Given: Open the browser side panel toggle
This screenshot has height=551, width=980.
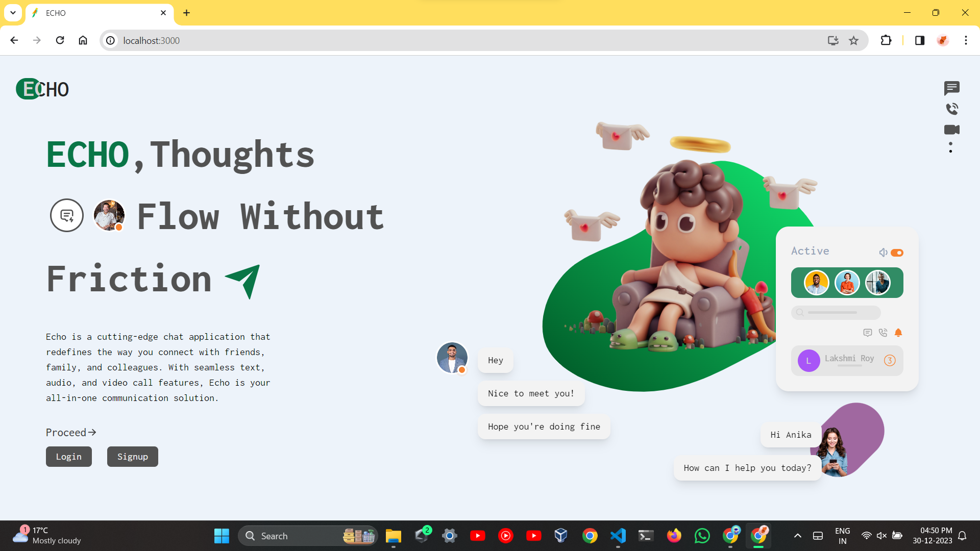Looking at the screenshot, I should coord(920,40).
